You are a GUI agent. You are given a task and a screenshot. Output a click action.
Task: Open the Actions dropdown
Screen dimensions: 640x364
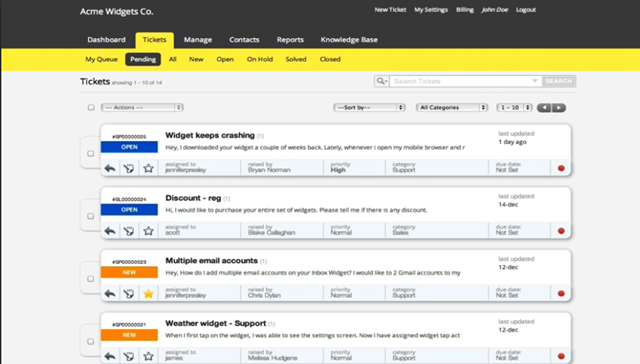(x=142, y=107)
